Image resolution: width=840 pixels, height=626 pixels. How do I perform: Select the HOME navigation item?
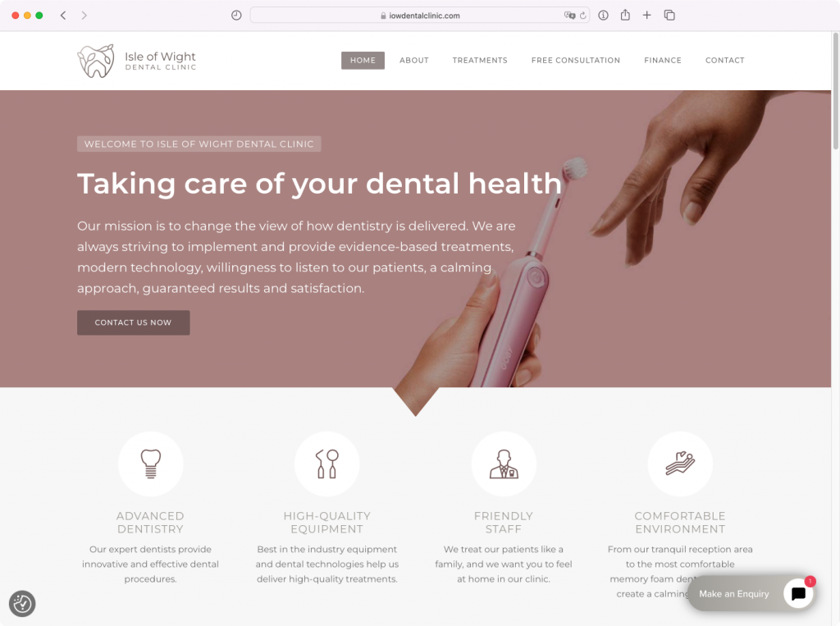click(363, 61)
